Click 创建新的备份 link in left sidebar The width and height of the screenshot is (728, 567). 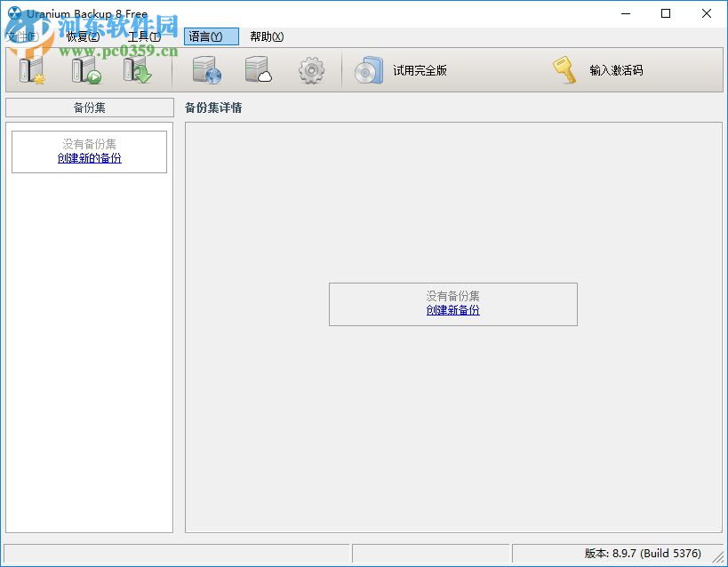87,158
